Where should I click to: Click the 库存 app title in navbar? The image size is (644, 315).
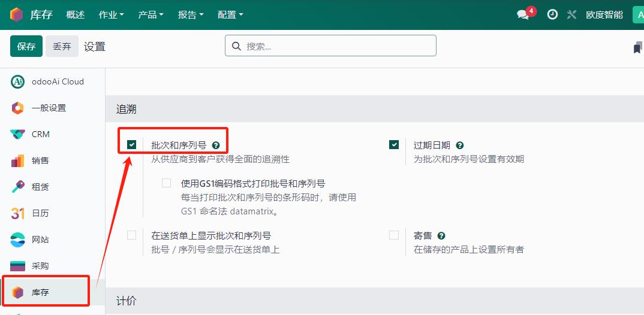pyautogui.click(x=41, y=15)
